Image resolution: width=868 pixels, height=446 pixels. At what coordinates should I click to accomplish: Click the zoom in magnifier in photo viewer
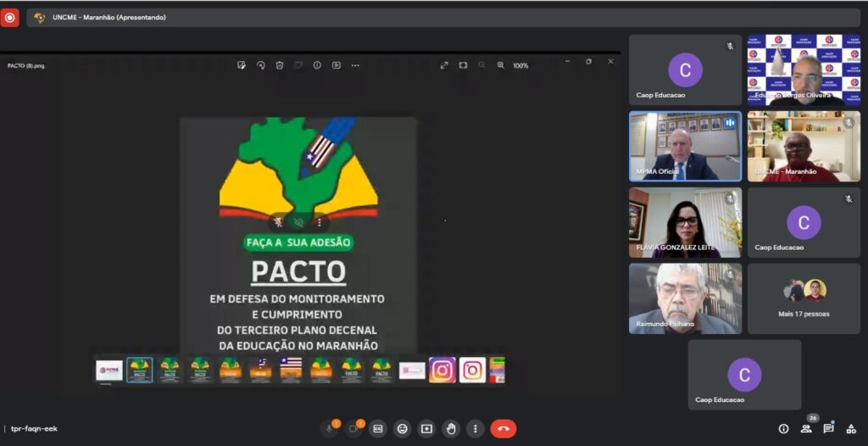(500, 65)
